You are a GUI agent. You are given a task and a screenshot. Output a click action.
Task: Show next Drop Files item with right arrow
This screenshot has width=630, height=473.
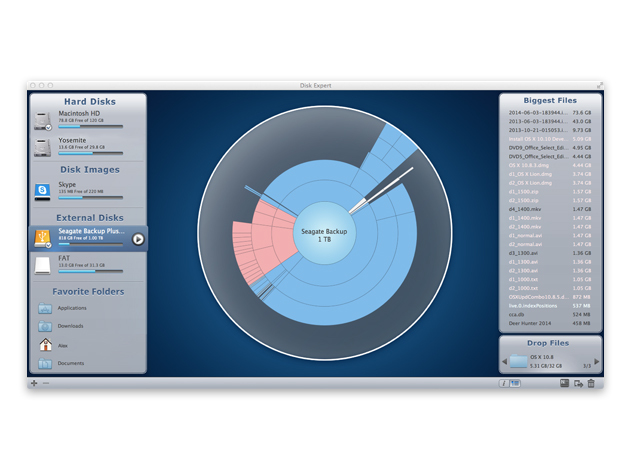(x=597, y=362)
